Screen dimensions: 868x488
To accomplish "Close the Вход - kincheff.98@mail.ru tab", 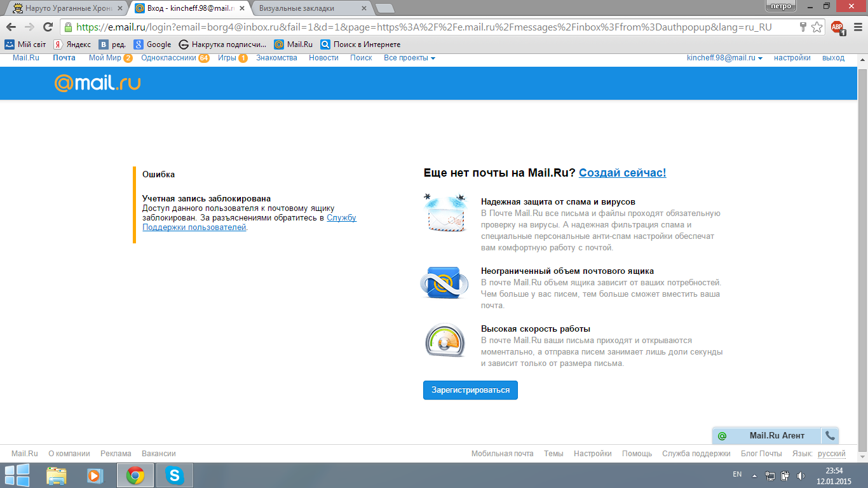I will 242,8.
